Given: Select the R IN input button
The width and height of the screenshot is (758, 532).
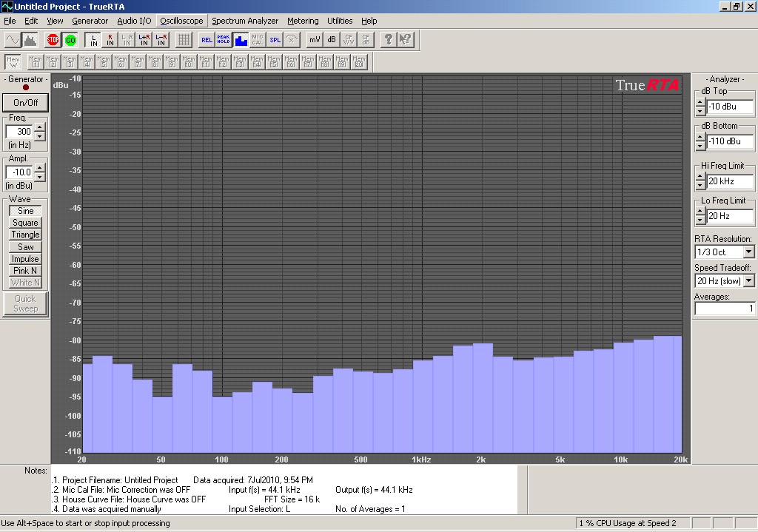Looking at the screenshot, I should pyautogui.click(x=110, y=40).
